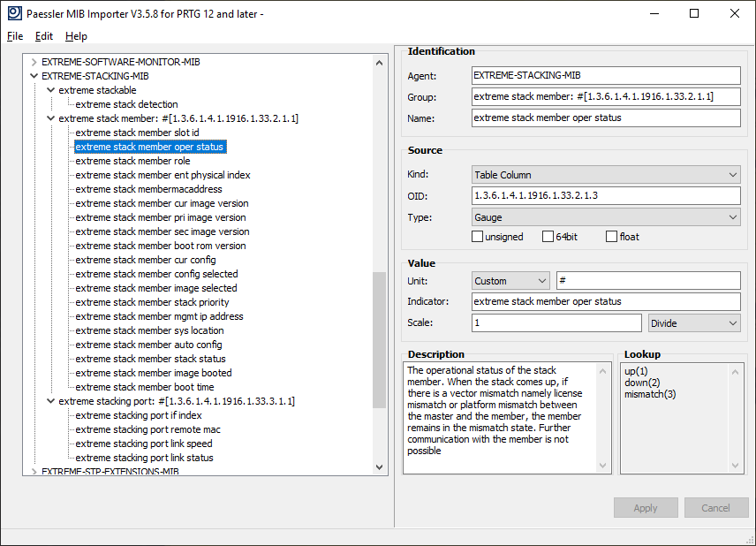The width and height of the screenshot is (756, 546).
Task: Click the Indicator input field
Action: tap(606, 301)
